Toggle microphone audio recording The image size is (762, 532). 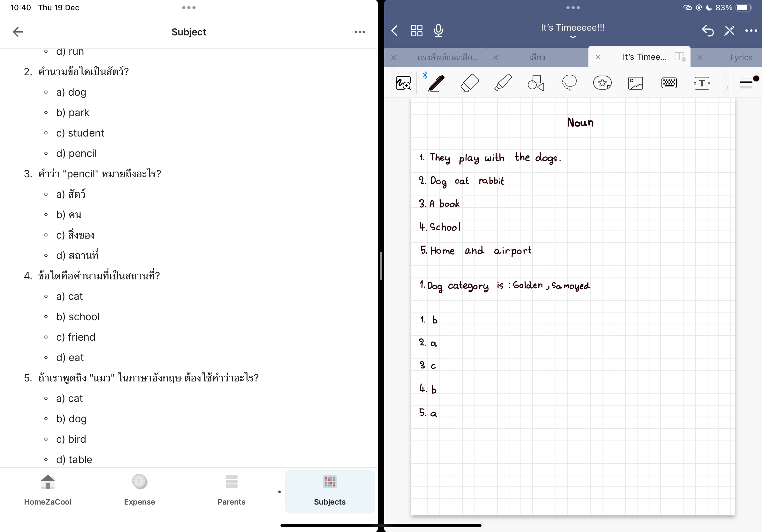coord(438,31)
